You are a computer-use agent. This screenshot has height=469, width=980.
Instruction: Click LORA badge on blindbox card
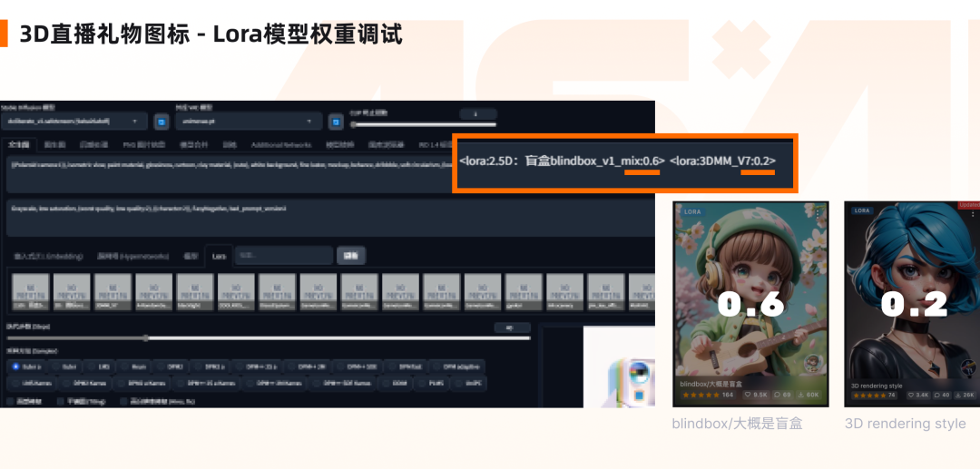692,211
